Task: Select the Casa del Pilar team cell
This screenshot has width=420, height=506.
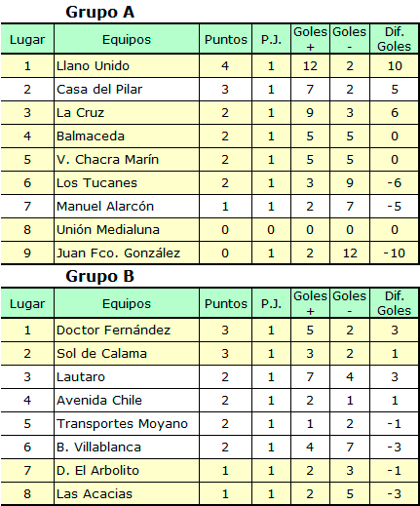Action: [127, 90]
